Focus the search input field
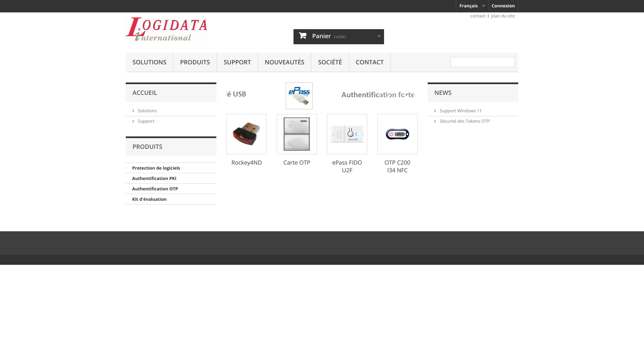Image resolution: width=644 pixels, height=362 pixels. (x=482, y=62)
